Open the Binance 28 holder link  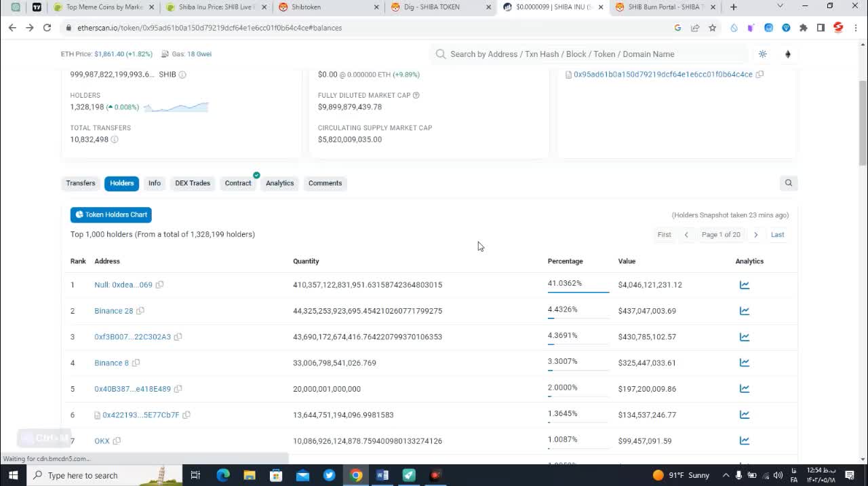114,311
